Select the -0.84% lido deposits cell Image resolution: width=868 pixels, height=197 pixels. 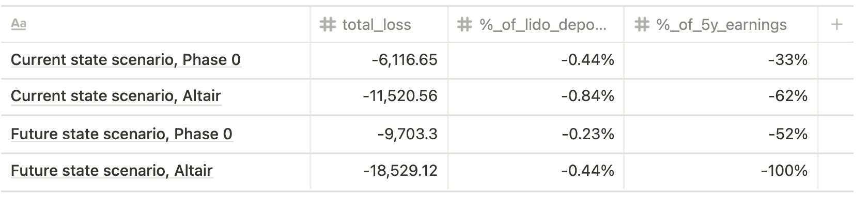point(536,96)
